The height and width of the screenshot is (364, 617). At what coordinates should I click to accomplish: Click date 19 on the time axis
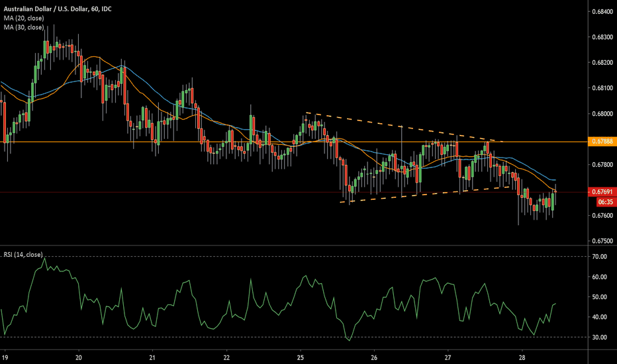pos(5,354)
